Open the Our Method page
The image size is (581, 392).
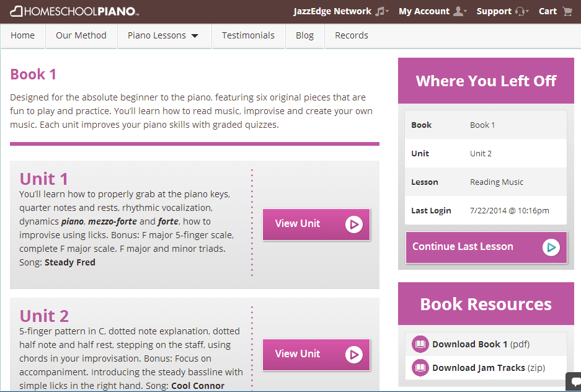click(81, 35)
